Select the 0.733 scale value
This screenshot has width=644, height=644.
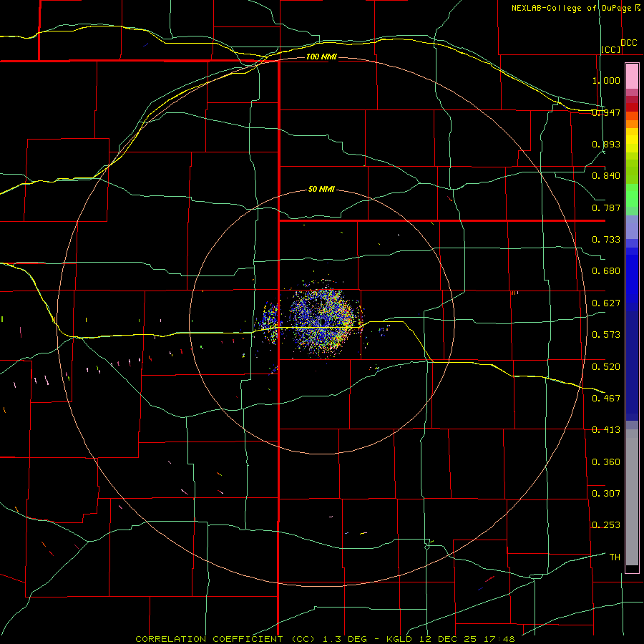coord(606,240)
